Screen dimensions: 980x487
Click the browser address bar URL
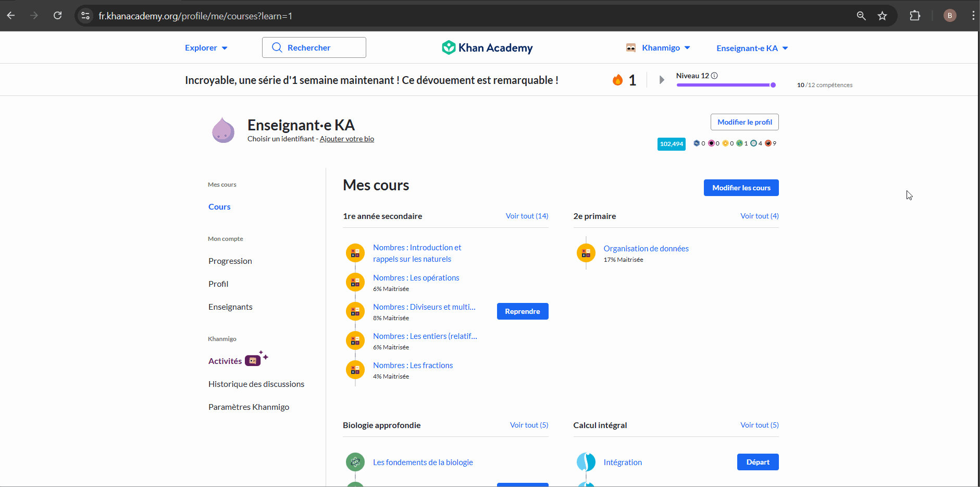195,16
